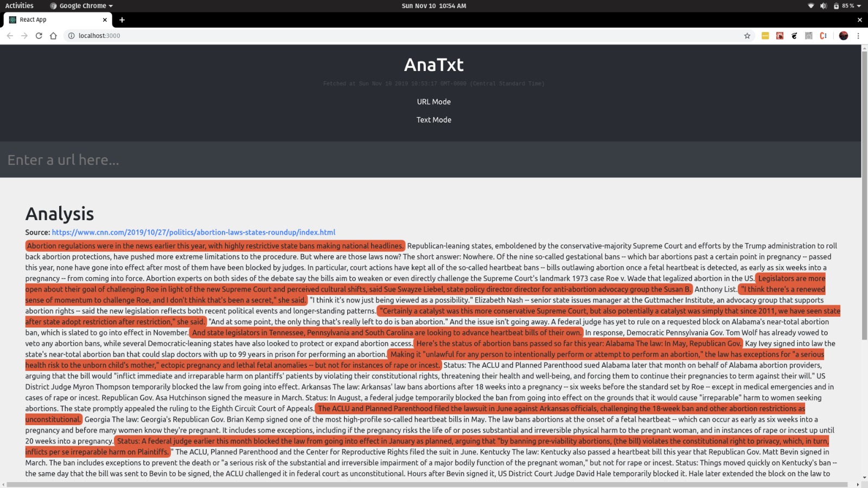Open the Chrome profile avatar
868x488 pixels.
pos(844,36)
